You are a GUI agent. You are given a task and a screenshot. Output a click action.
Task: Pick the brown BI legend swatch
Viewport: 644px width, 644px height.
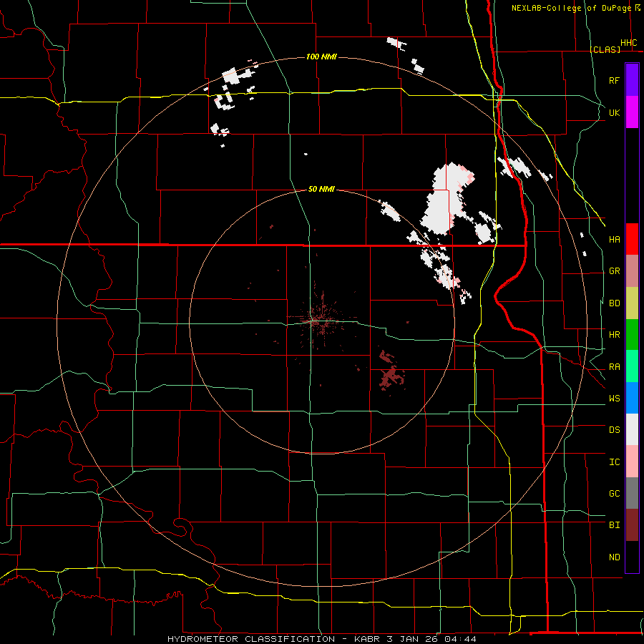point(632,525)
